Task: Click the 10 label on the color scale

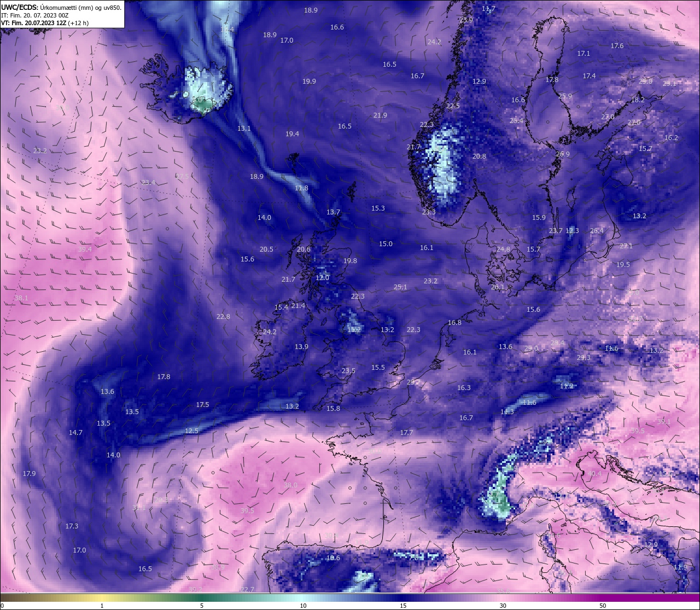Action: coord(302,606)
